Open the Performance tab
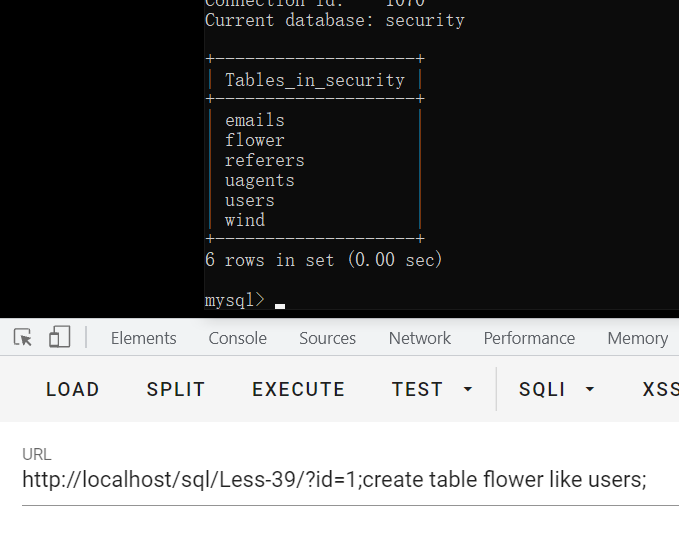Screen dimensions: 679x535 coord(529,338)
